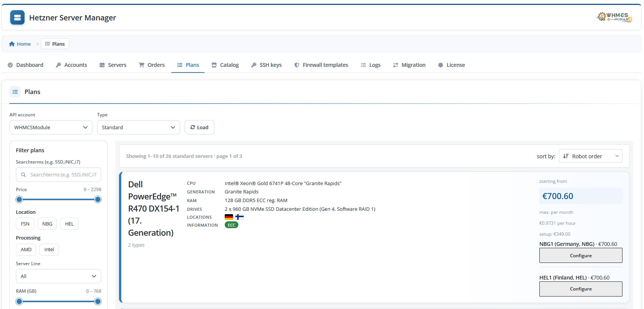
Task: Switch to the Accounts tab
Action: click(x=71, y=65)
